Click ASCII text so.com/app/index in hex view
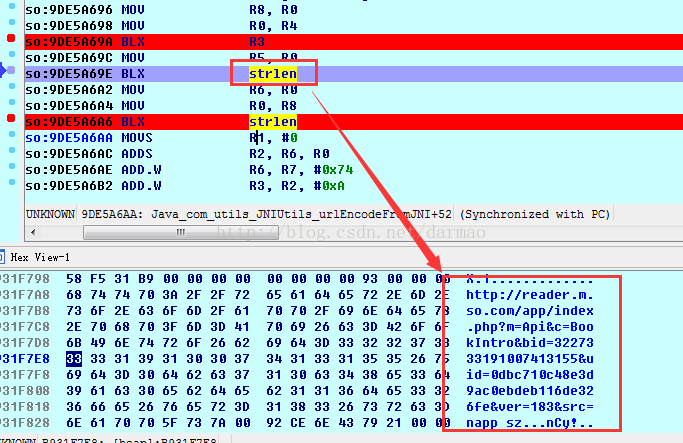Viewport: 683px width, 443px height. [x=530, y=311]
